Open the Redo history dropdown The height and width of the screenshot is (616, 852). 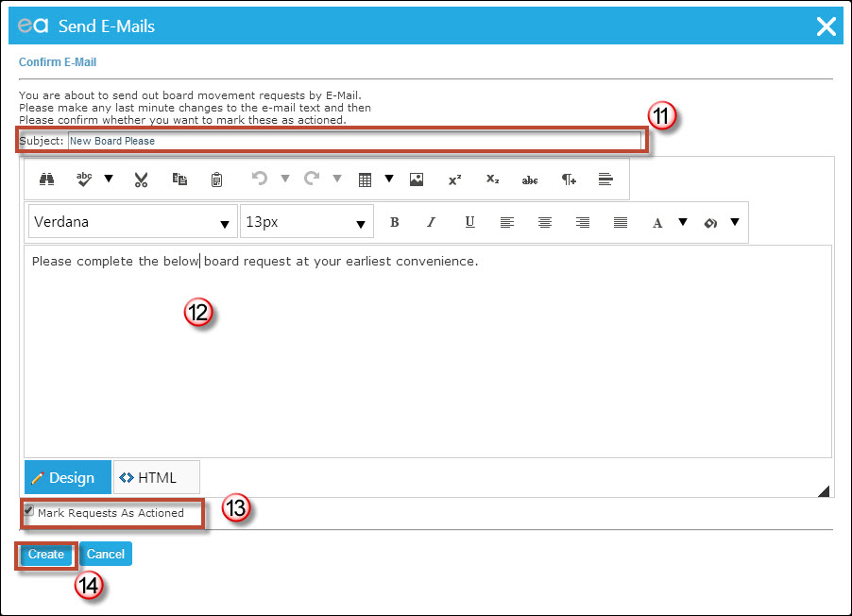tap(337, 179)
